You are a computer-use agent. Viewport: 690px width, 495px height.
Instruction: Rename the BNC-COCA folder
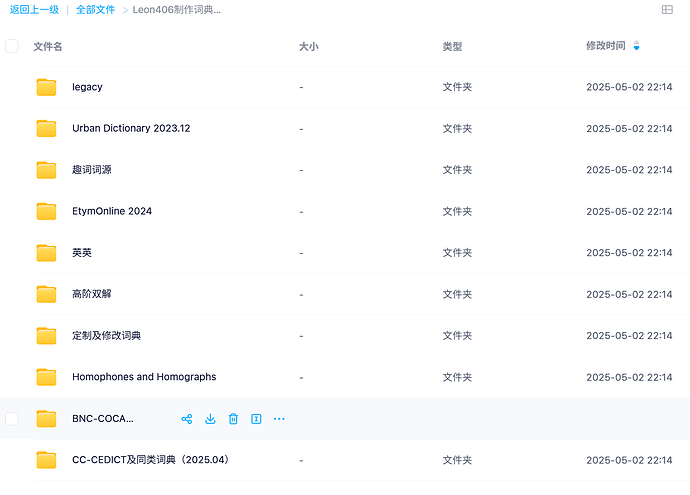point(256,418)
